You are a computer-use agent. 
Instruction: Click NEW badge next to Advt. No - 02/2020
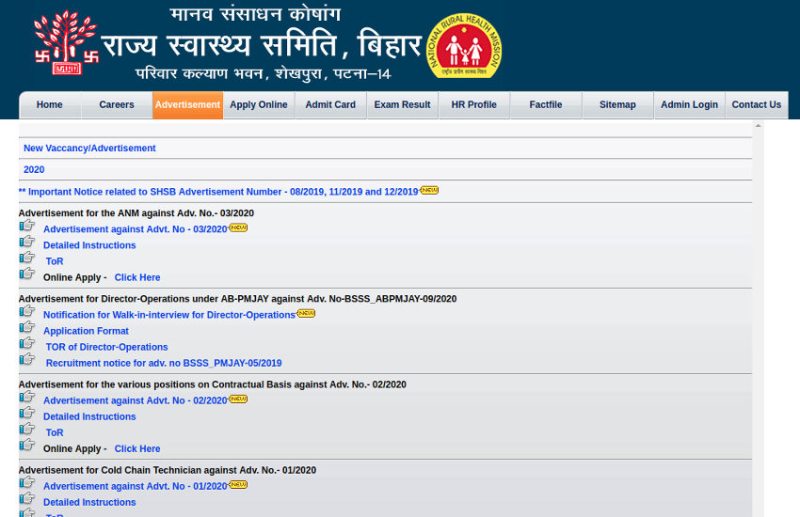pos(238,399)
